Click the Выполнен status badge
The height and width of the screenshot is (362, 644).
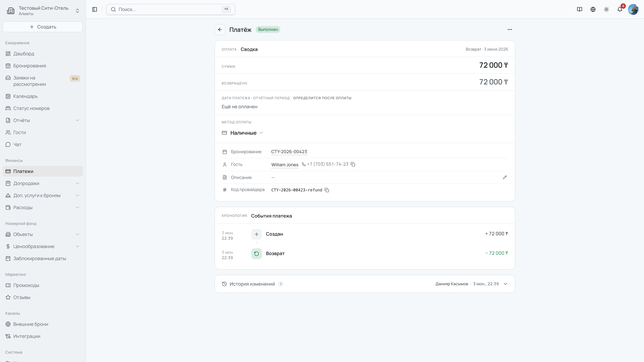point(268,29)
